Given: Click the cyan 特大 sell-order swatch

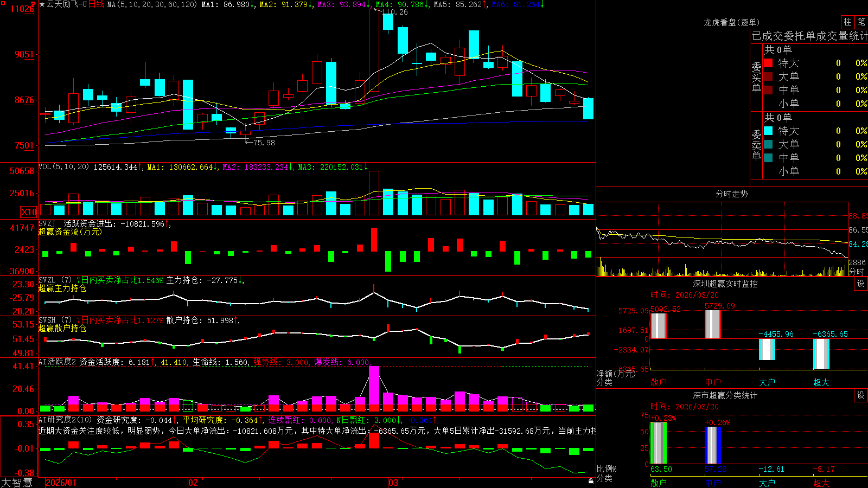Looking at the screenshot, I should 768,131.
